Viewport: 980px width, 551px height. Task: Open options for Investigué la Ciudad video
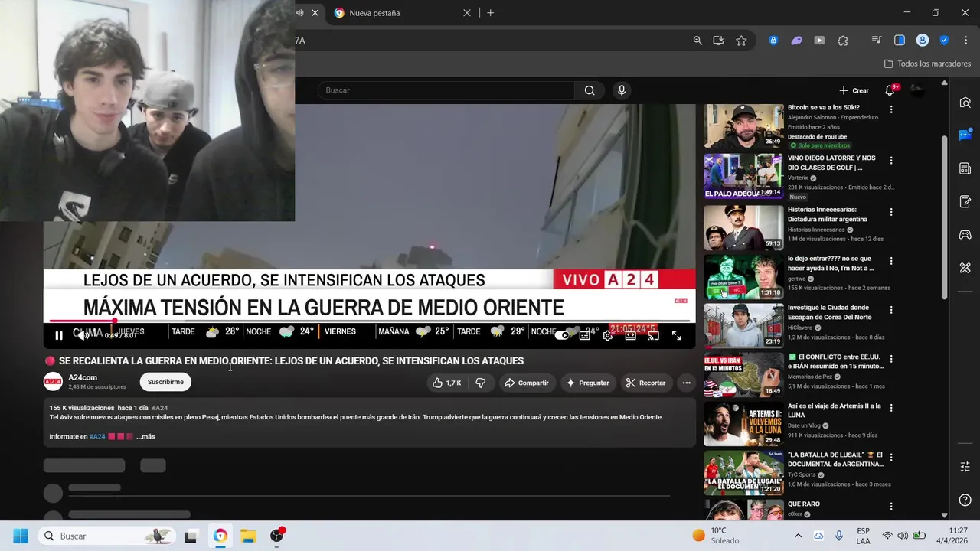tap(890, 310)
